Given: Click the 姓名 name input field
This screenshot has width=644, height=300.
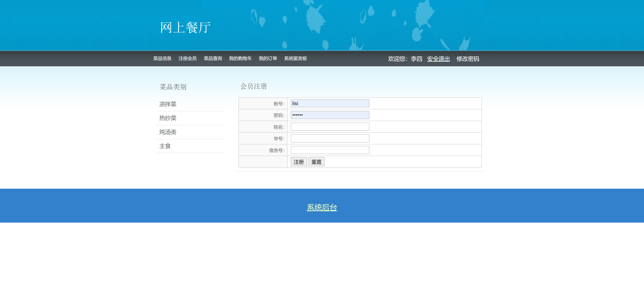Looking at the screenshot, I should coord(330,127).
